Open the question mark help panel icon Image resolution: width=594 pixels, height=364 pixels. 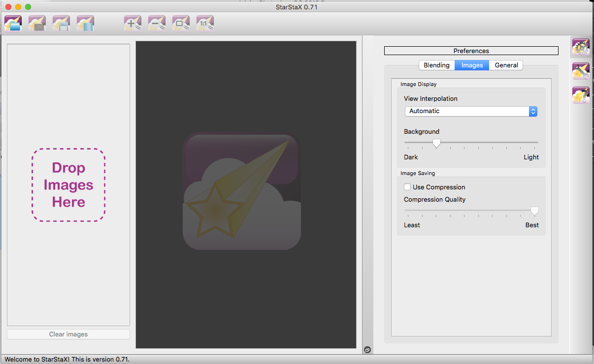pos(581,94)
